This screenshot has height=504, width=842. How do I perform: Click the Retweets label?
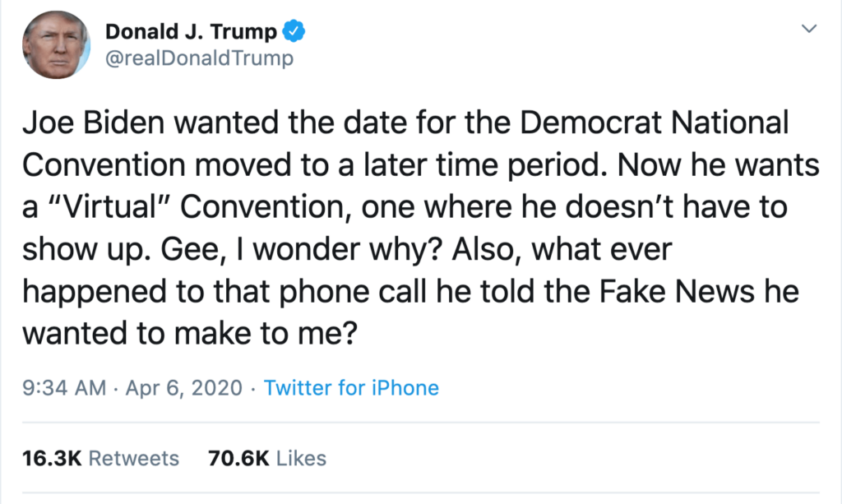133,458
